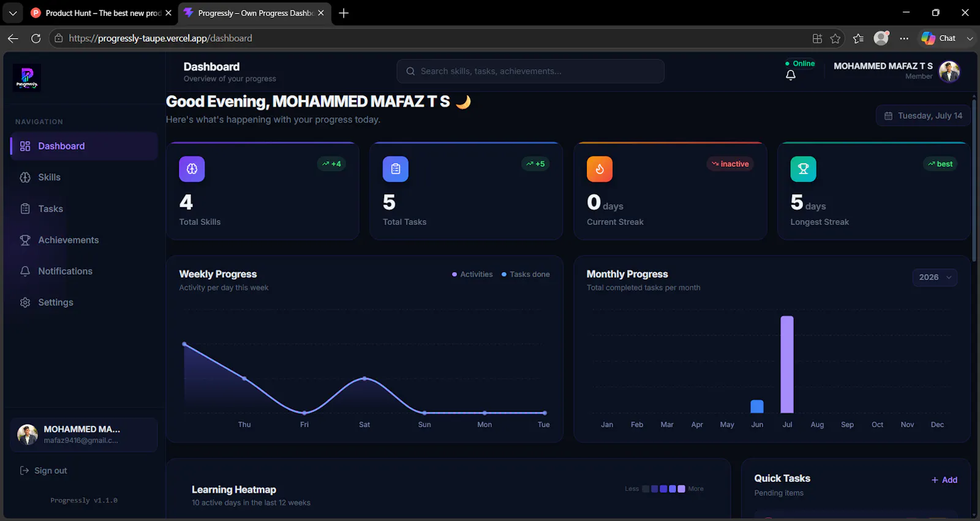This screenshot has height=521, width=980.
Task: Click the tall July bar in Monthly Progress
Action: point(787,364)
